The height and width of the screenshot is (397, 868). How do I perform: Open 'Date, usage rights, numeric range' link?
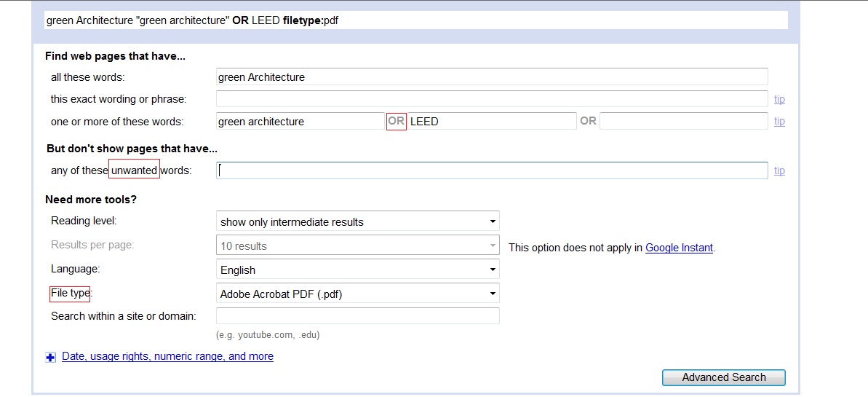(x=167, y=356)
